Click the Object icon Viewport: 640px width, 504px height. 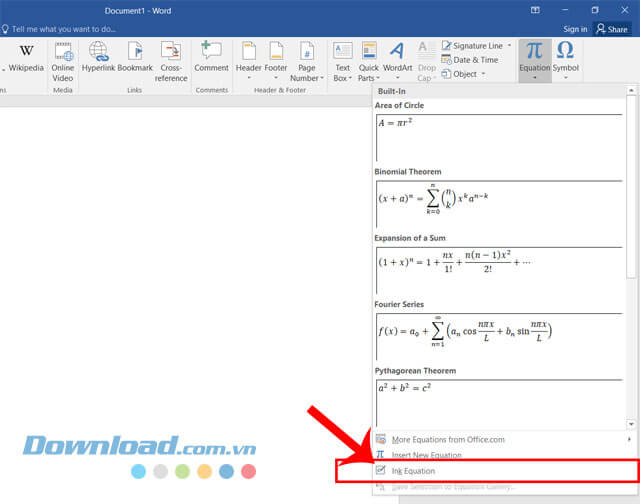click(x=446, y=74)
